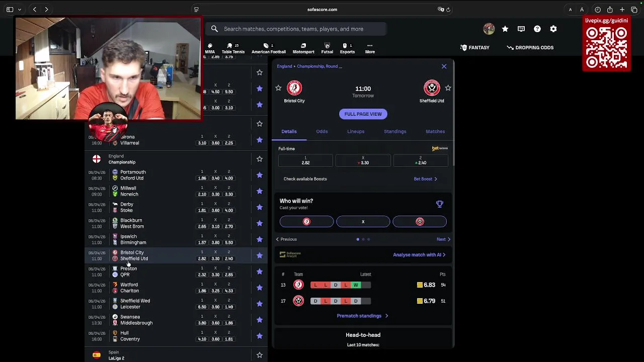Viewport: 644px width, 362px height.
Task: Click Safari back arrow
Action: coord(34,9)
